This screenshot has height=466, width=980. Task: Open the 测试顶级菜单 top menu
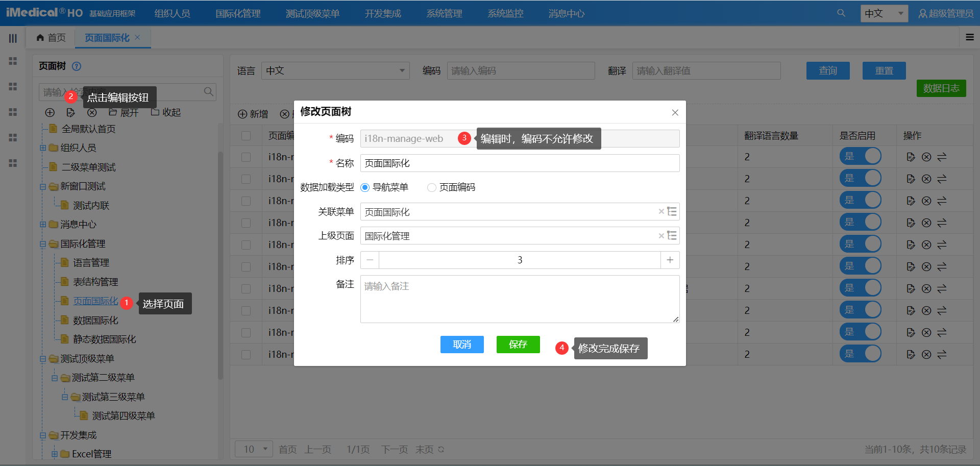tap(312, 14)
